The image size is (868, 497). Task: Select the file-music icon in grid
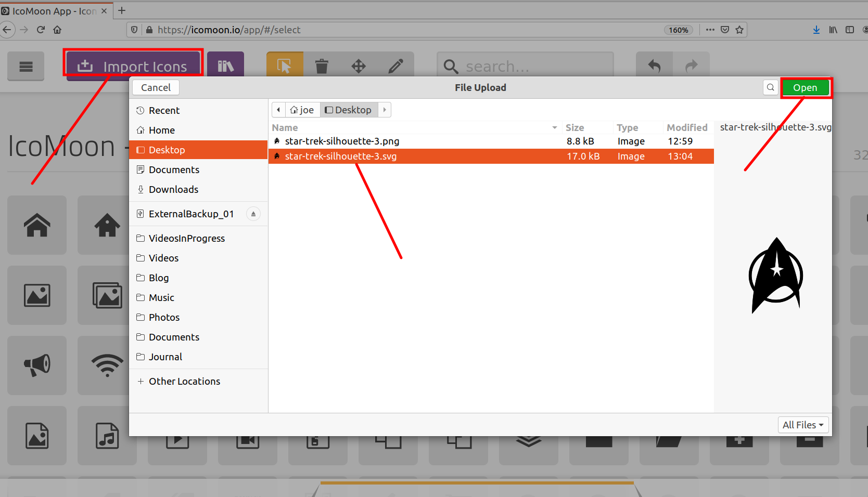[107, 436]
